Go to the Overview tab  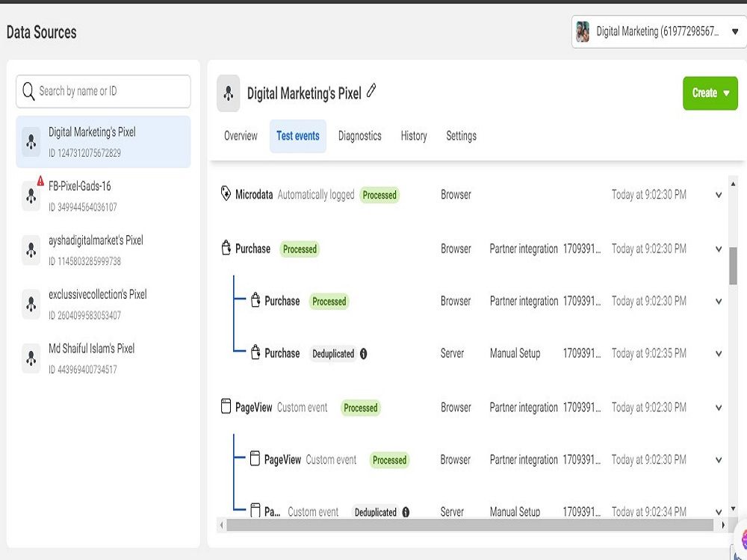[241, 136]
